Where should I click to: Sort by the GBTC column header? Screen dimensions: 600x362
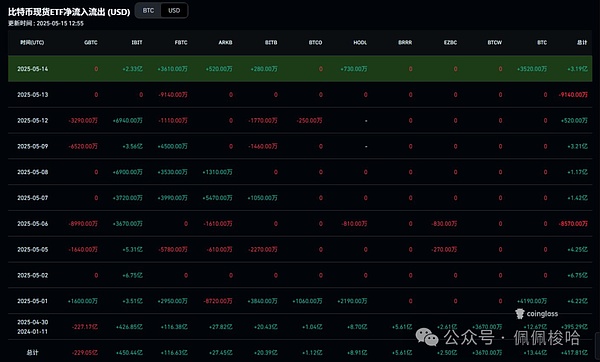tap(91, 42)
